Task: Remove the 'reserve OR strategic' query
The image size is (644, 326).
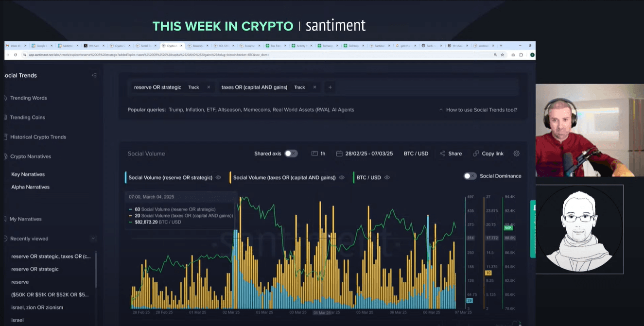Action: (x=209, y=87)
